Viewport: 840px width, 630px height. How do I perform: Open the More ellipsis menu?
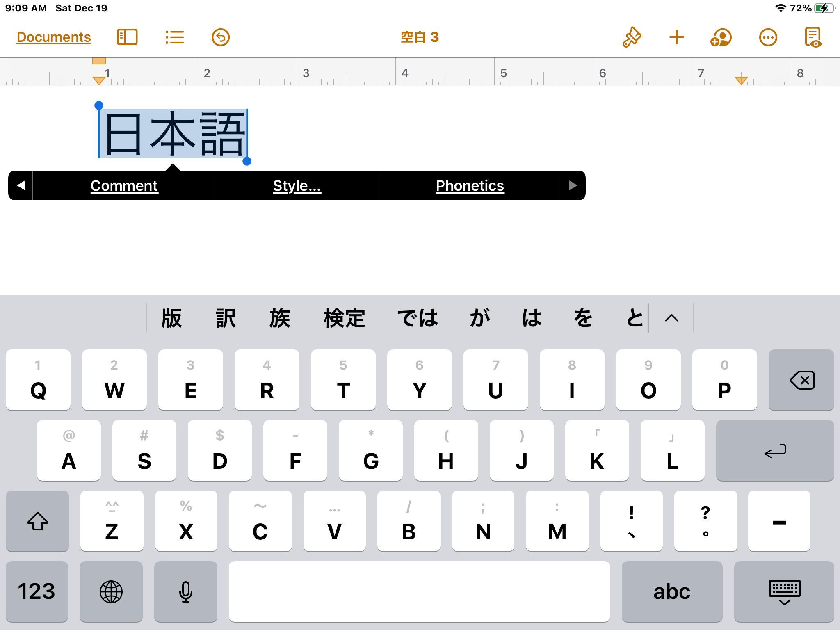click(x=768, y=37)
